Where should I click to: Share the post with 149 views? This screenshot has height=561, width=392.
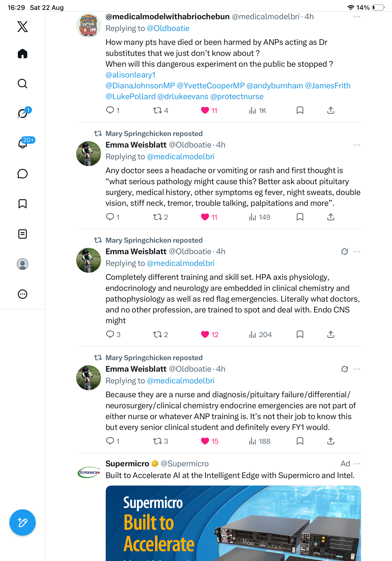(x=331, y=217)
